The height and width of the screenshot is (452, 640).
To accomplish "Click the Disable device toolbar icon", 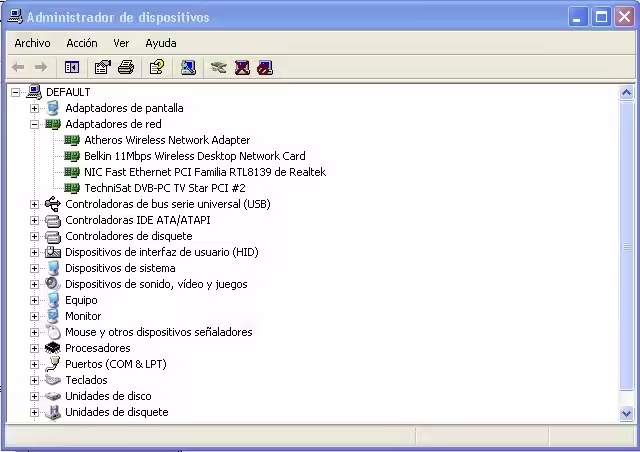I will coord(265,67).
